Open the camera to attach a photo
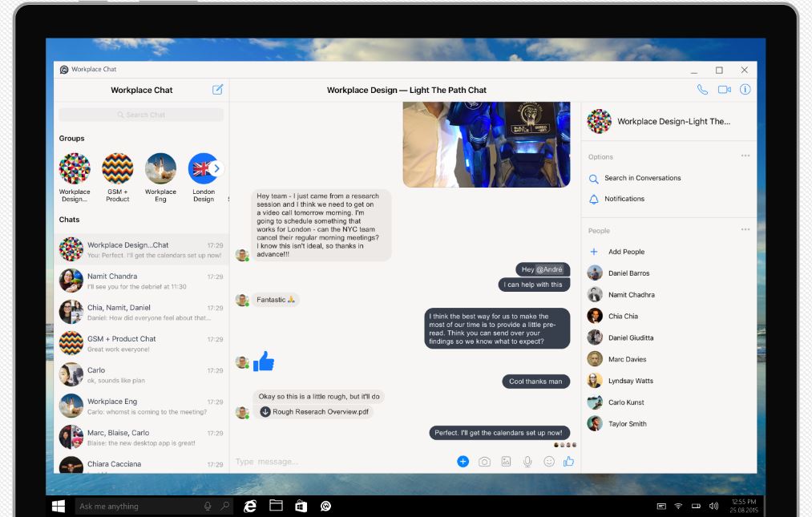This screenshot has width=812, height=517. tap(484, 461)
